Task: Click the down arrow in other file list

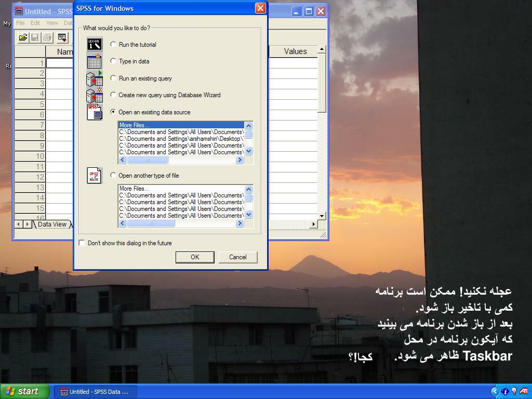Action: (x=249, y=215)
